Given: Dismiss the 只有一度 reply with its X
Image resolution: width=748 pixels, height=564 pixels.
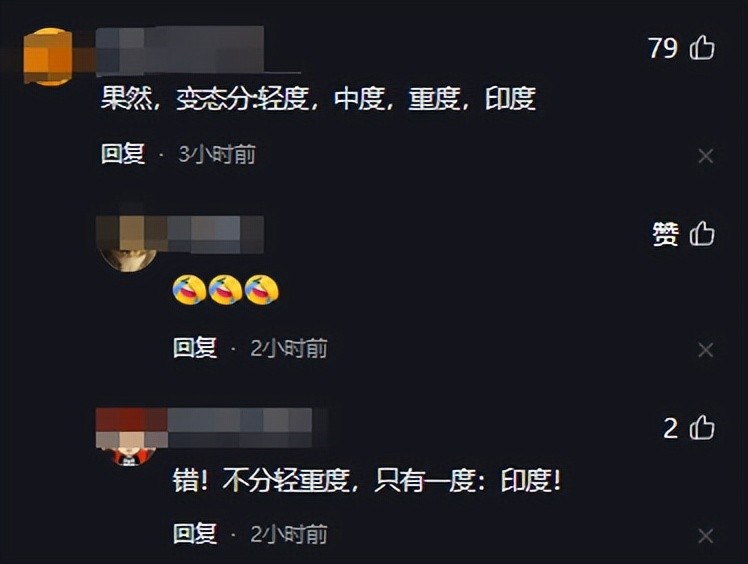Looking at the screenshot, I should tap(706, 536).
